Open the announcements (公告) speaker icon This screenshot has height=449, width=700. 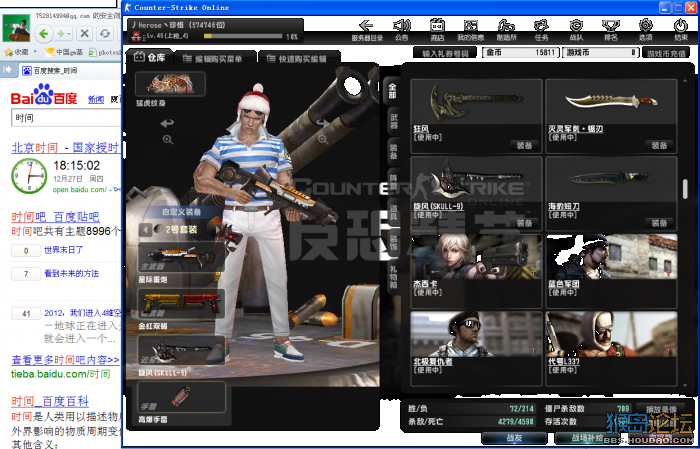[x=402, y=29]
